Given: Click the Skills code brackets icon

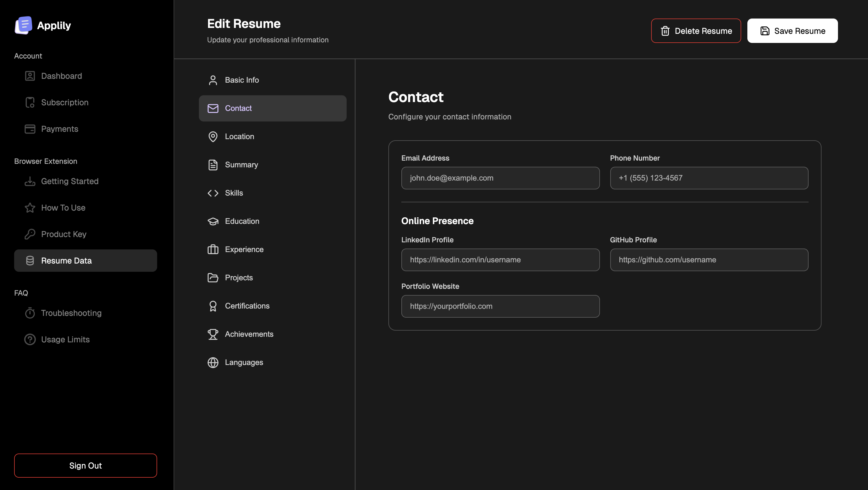Looking at the screenshot, I should tap(213, 193).
